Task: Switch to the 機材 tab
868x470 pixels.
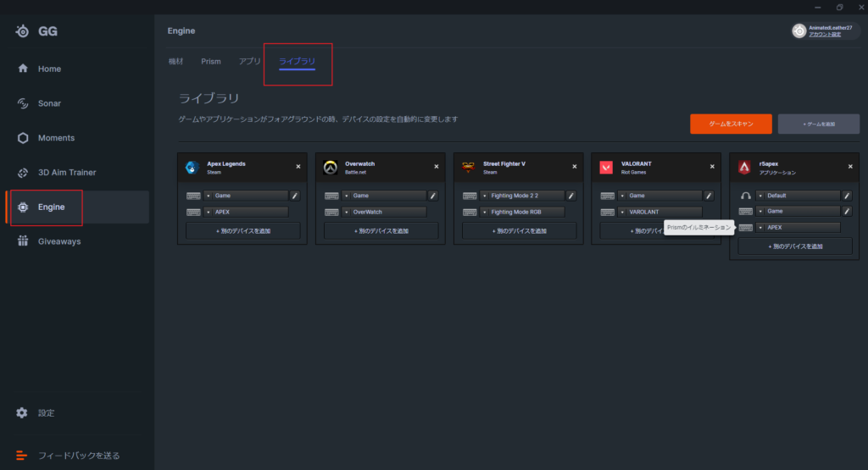Action: pyautogui.click(x=175, y=61)
